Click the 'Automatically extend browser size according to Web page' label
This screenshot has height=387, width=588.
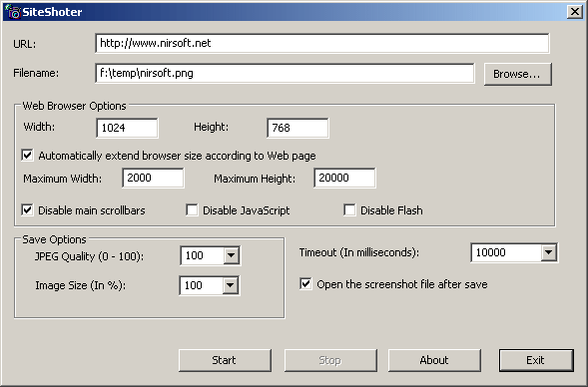pyautogui.click(x=177, y=156)
